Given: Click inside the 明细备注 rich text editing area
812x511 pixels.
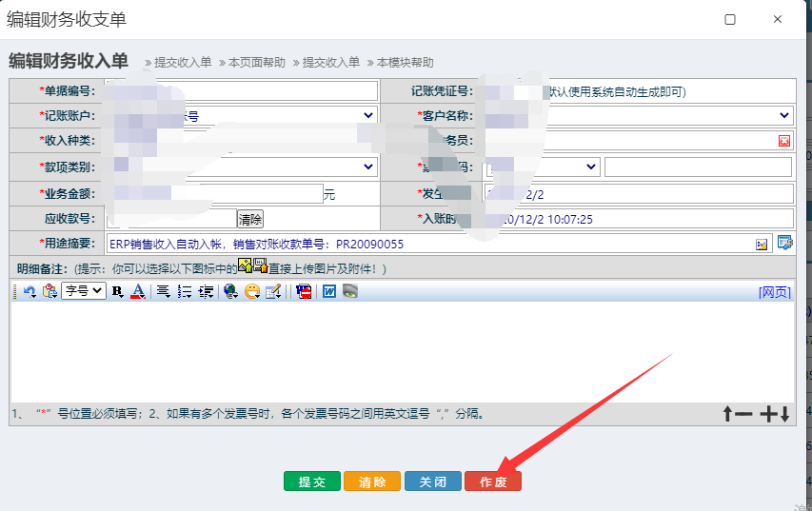Looking at the screenshot, I should click(403, 352).
